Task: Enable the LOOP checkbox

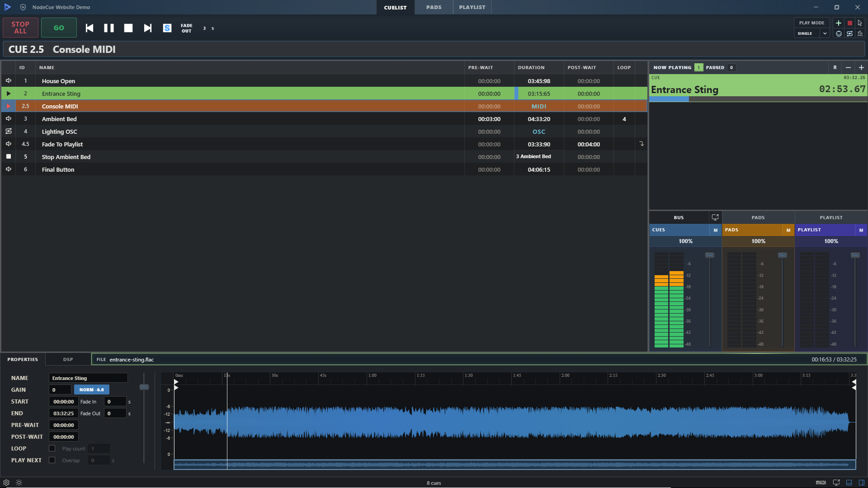Action: [52, 448]
